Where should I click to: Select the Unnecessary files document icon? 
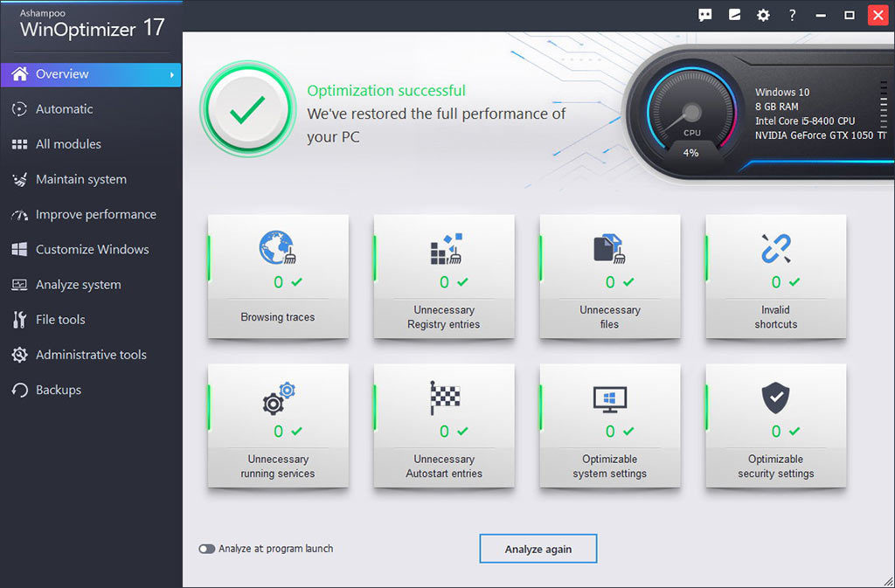point(609,249)
